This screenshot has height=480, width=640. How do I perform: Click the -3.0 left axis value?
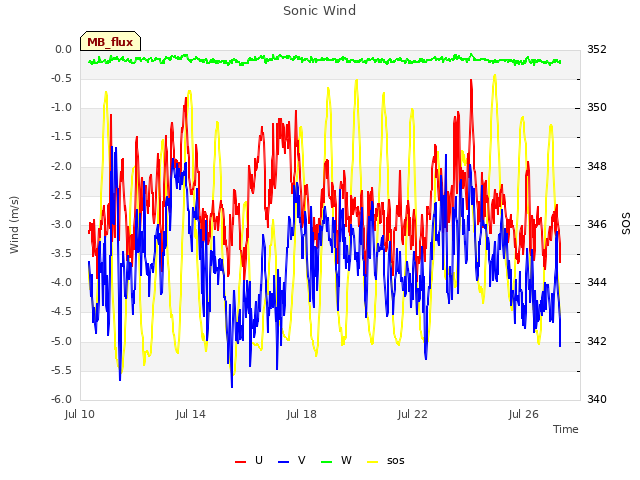61,224
